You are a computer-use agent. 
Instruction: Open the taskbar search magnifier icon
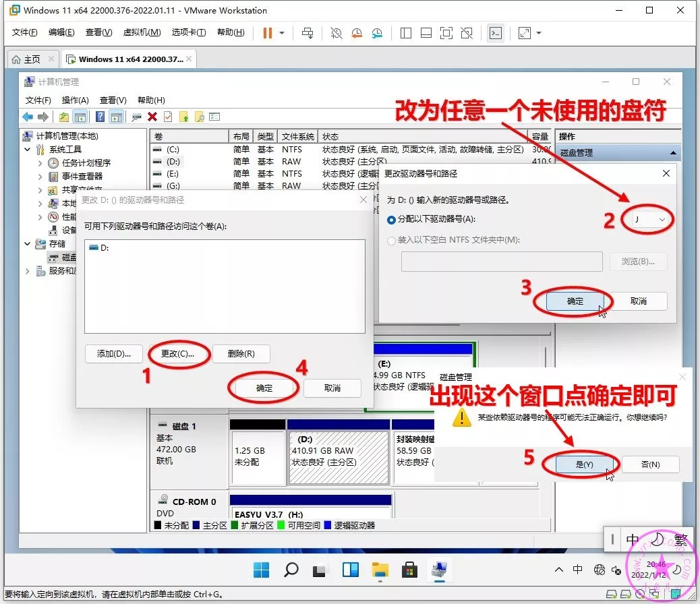pyautogui.click(x=291, y=570)
